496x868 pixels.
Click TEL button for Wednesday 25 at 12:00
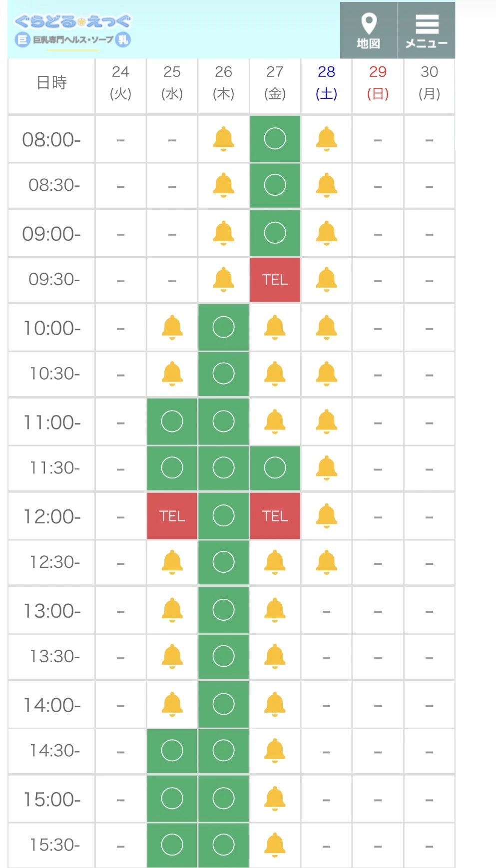(x=172, y=516)
